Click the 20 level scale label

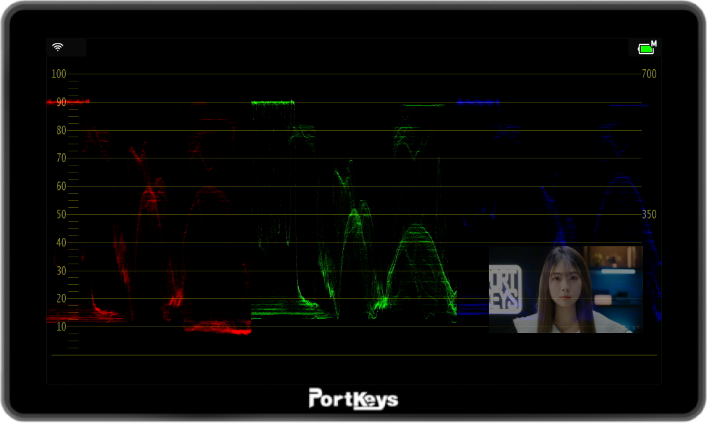point(60,298)
